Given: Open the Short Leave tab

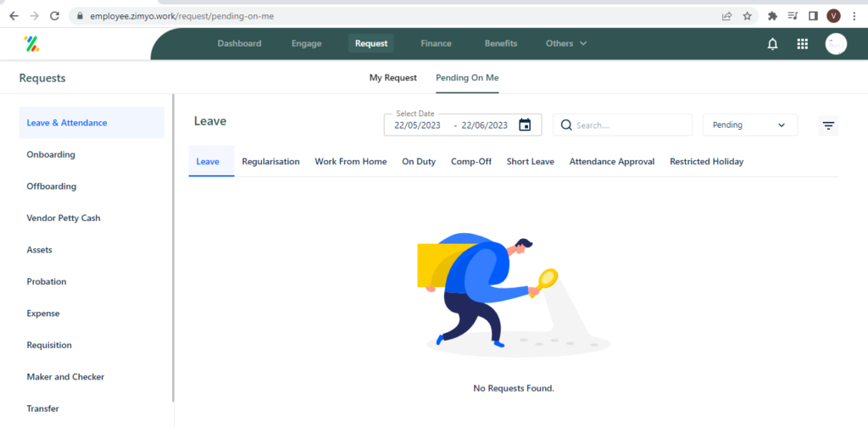Looking at the screenshot, I should click(x=531, y=162).
